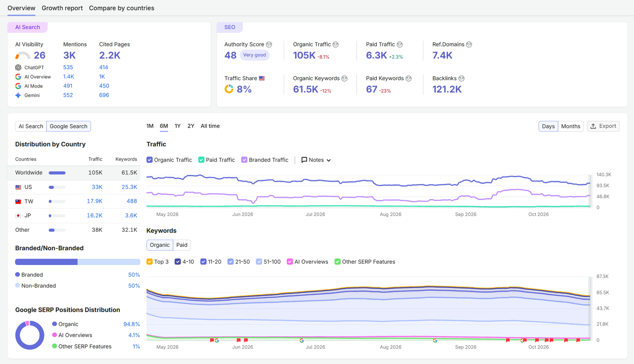
Task: Click globe icon next to Paid Keywords
Action: pos(409,78)
